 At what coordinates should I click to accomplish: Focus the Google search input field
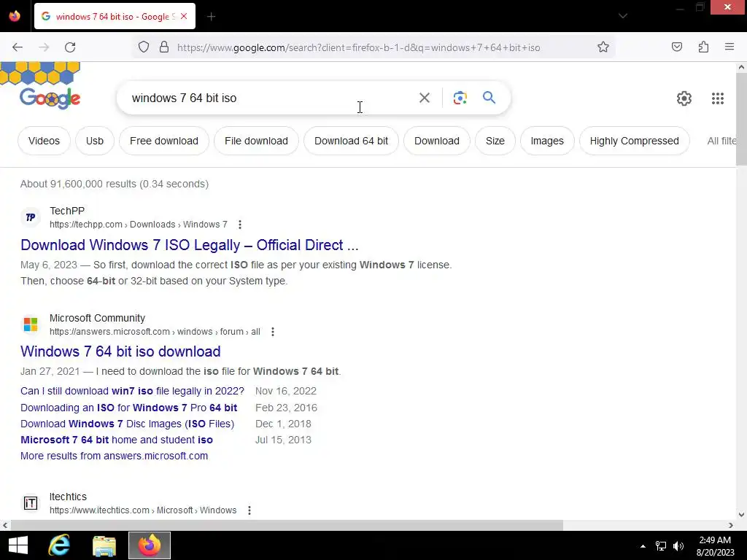pos(269,98)
